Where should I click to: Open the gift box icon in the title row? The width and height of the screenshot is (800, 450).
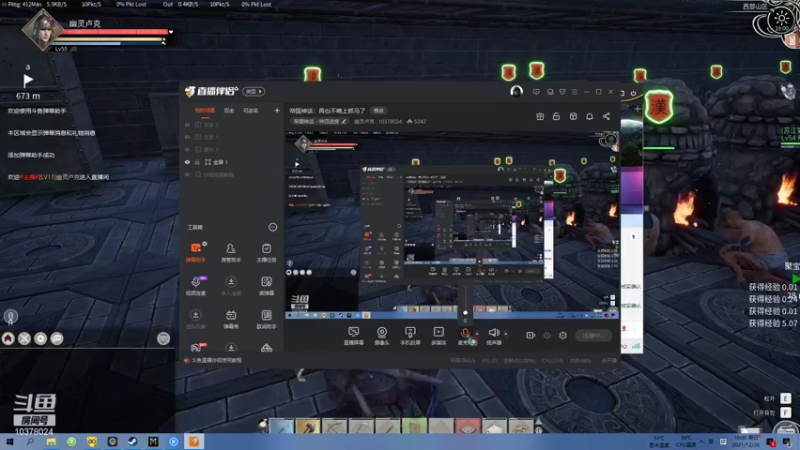pos(540,116)
